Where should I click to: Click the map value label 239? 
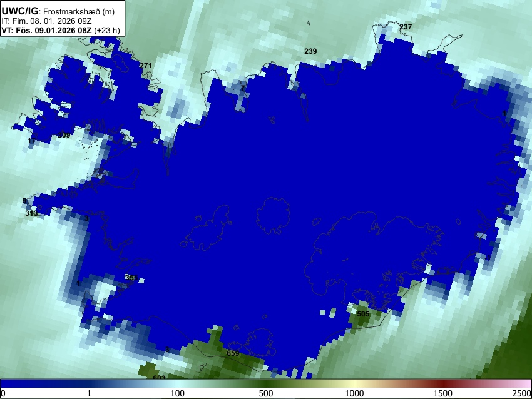point(310,51)
